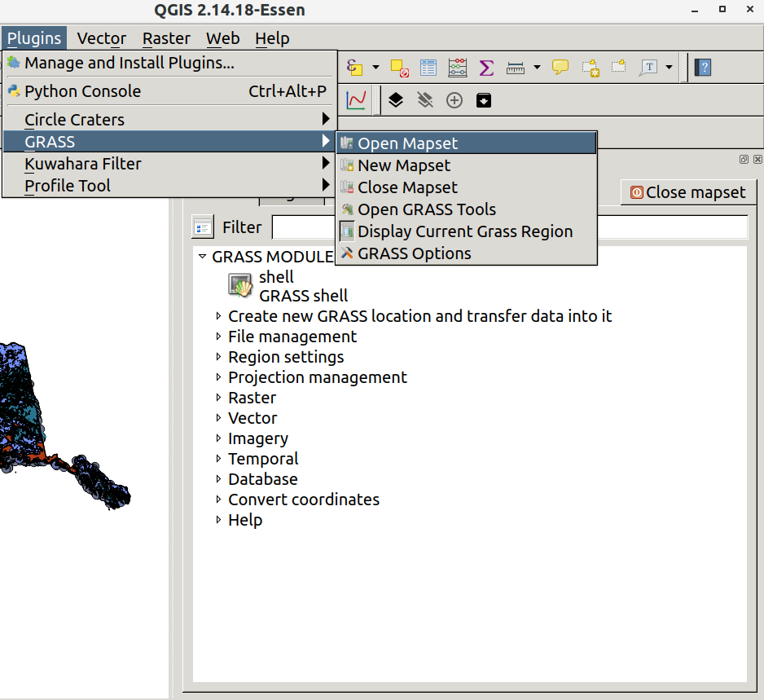Expand the Projection management group
The width and height of the screenshot is (764, 700).
(x=218, y=377)
